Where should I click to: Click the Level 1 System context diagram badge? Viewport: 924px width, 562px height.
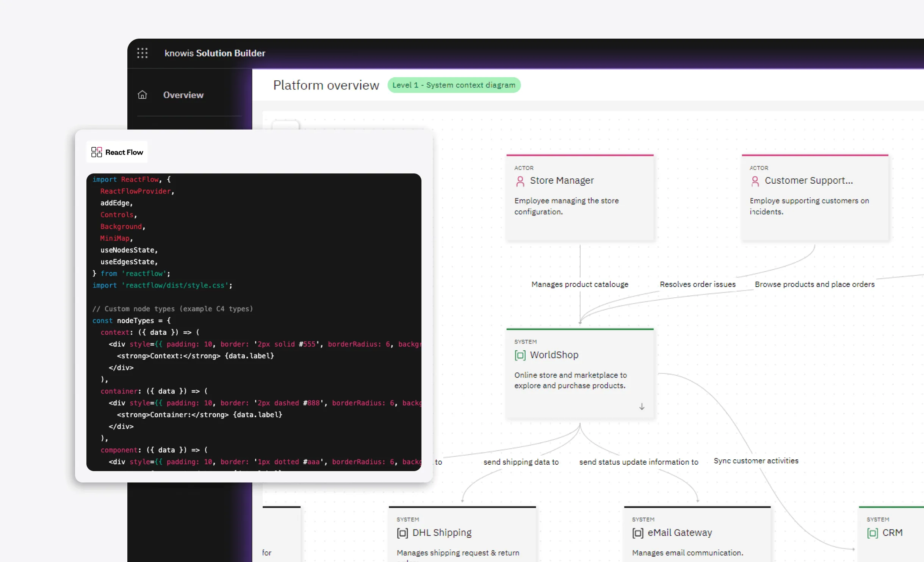(454, 85)
